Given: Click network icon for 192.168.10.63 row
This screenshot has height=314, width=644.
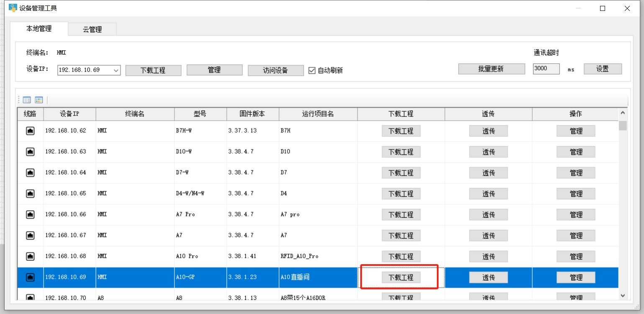Looking at the screenshot, I should click(x=30, y=152).
